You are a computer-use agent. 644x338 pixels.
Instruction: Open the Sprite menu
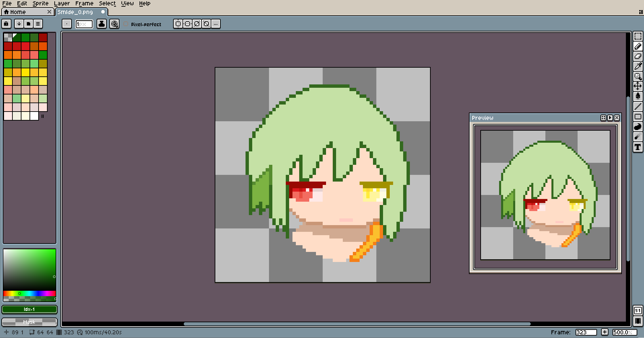41,3
